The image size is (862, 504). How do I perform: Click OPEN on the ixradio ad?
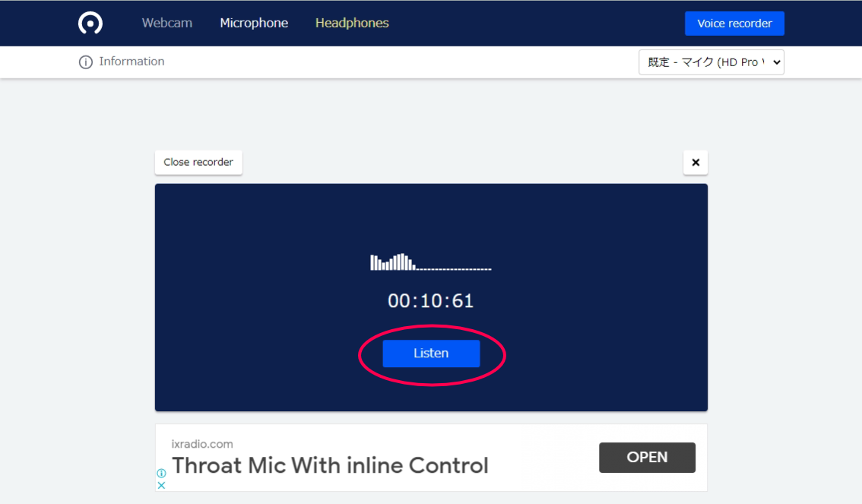pyautogui.click(x=647, y=458)
